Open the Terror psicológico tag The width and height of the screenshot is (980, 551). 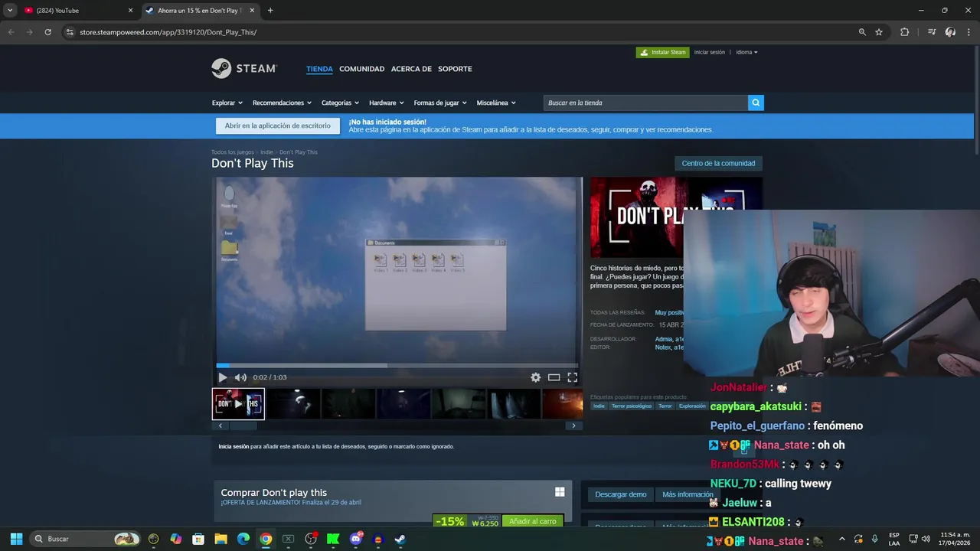[x=632, y=406]
